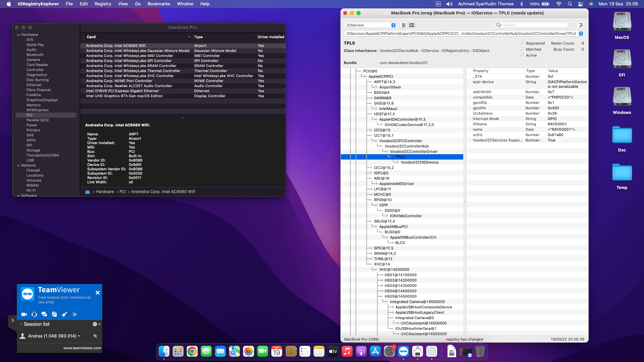This screenshot has width=644, height=362.
Task: Toggle the Active checkbox
Action: click(x=522, y=55)
